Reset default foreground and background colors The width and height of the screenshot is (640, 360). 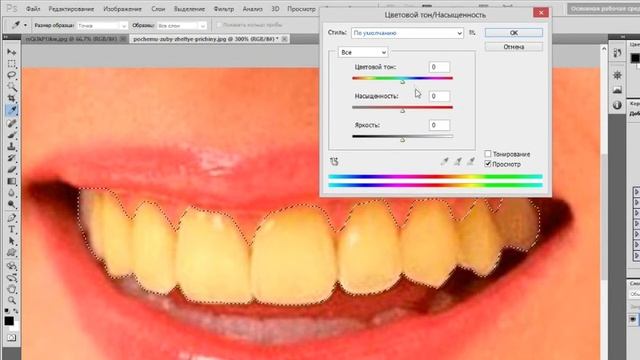7,312
